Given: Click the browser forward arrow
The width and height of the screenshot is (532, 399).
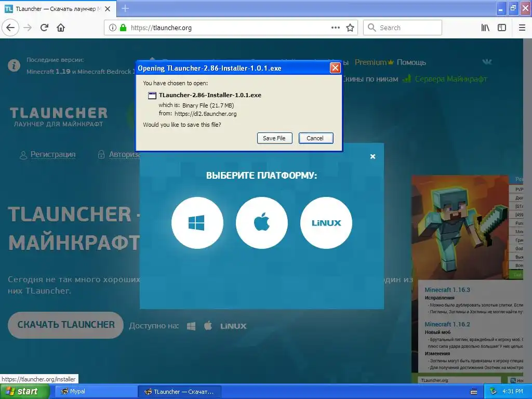Looking at the screenshot, I should 28,28.
